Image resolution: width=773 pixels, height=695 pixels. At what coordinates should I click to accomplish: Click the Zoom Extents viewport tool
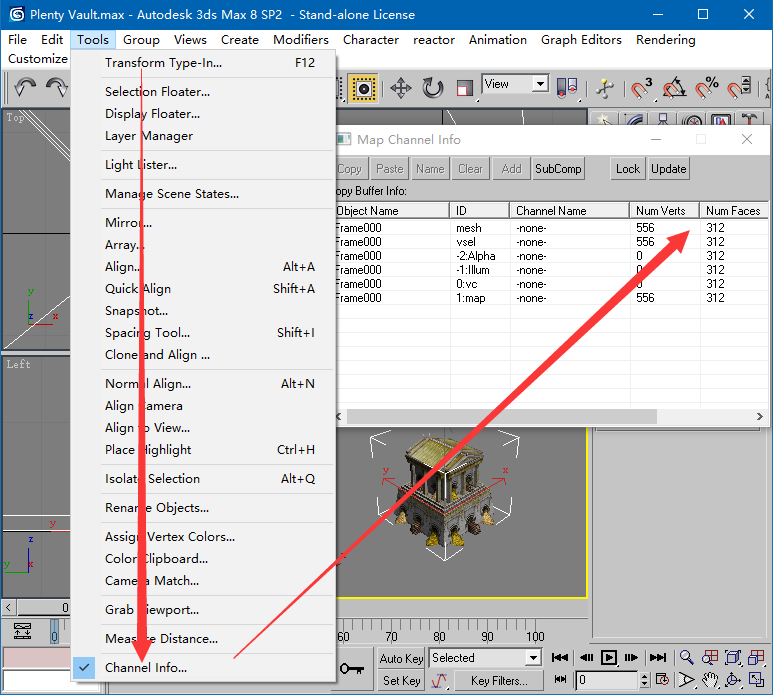(733, 657)
